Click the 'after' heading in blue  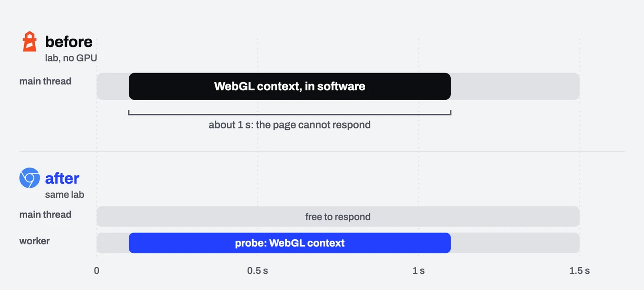[62, 178]
